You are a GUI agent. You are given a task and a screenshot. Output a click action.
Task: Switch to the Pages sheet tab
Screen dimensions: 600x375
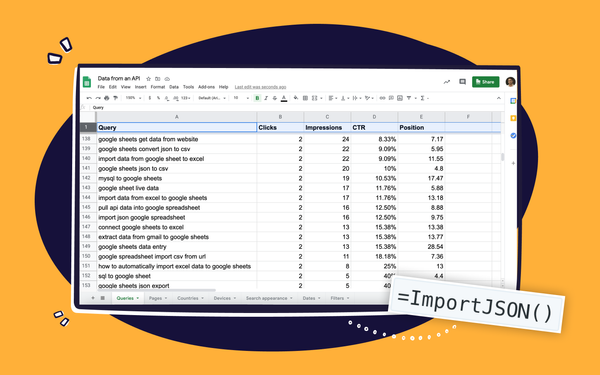point(158,298)
